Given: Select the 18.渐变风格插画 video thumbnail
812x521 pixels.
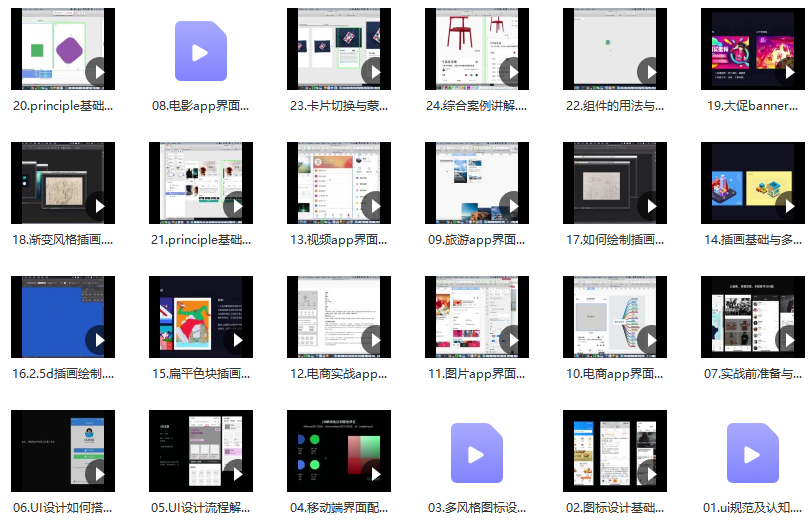Looking at the screenshot, I should [x=62, y=183].
